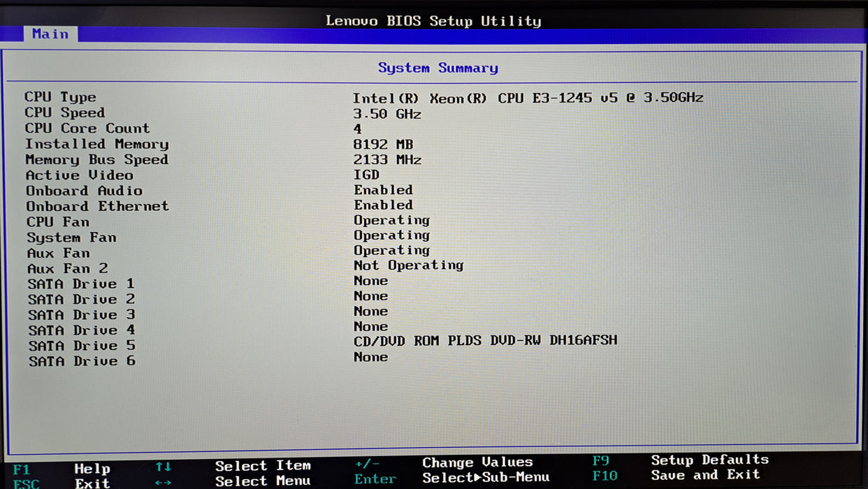The image size is (868, 489).
Task: Click the System Summary heading
Action: coord(438,68)
